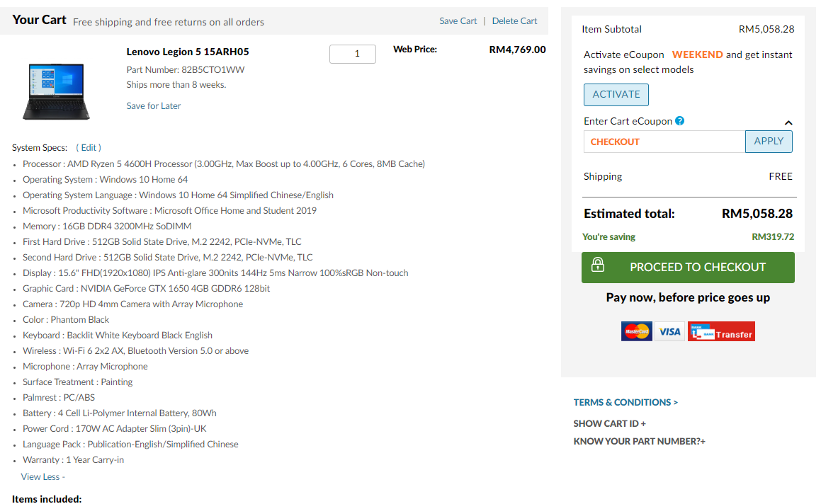Collapse the Enter Cart eCoupon section chevron
The width and height of the screenshot is (838, 504).
788,122
